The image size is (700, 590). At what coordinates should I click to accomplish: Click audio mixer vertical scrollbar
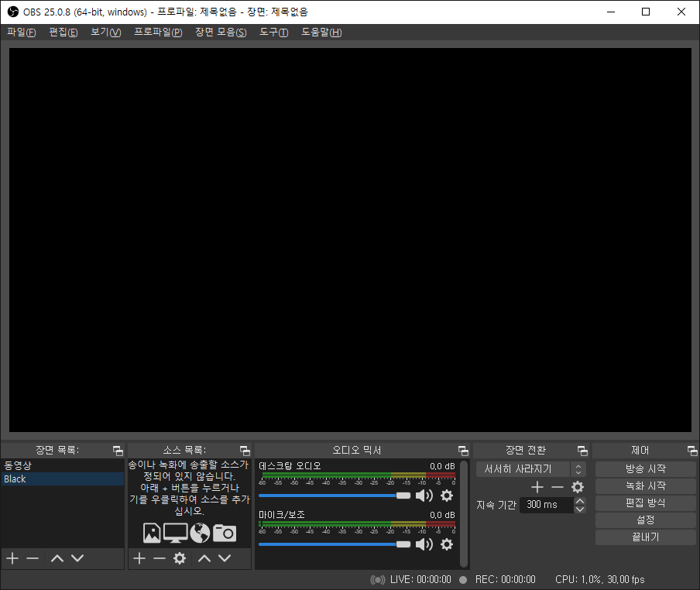coord(464,514)
